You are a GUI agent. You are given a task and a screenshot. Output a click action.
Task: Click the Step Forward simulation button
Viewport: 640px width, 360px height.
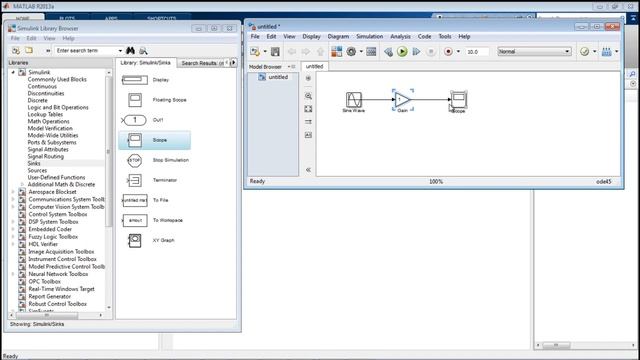tap(416, 52)
